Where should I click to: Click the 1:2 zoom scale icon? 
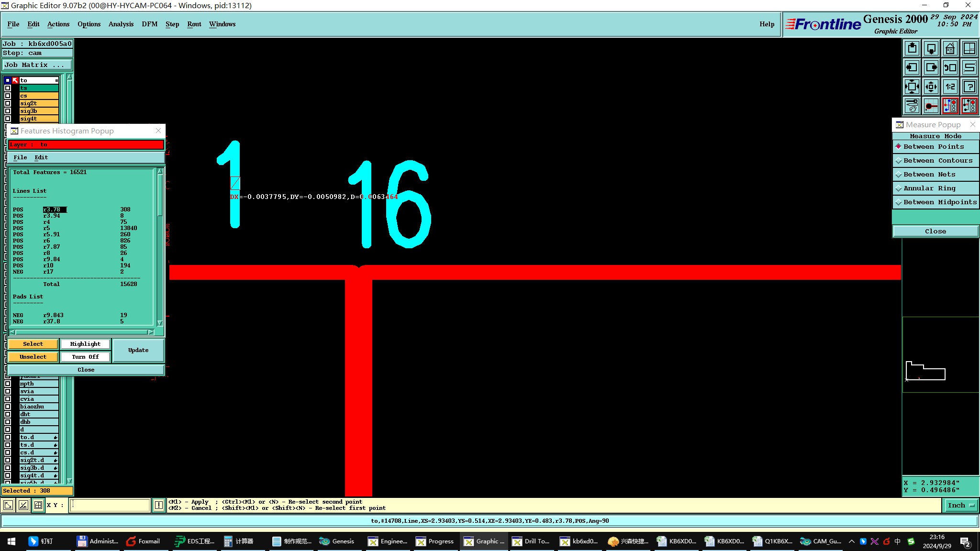950,87
